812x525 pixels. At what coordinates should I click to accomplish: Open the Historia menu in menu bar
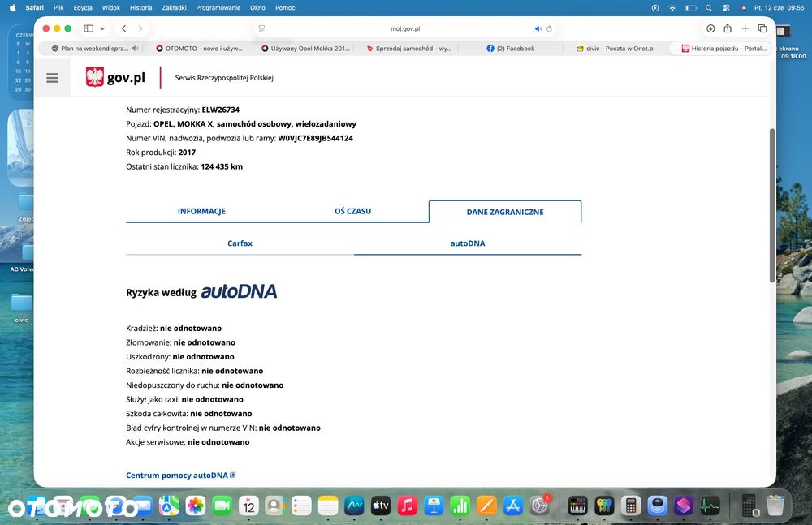tap(140, 8)
